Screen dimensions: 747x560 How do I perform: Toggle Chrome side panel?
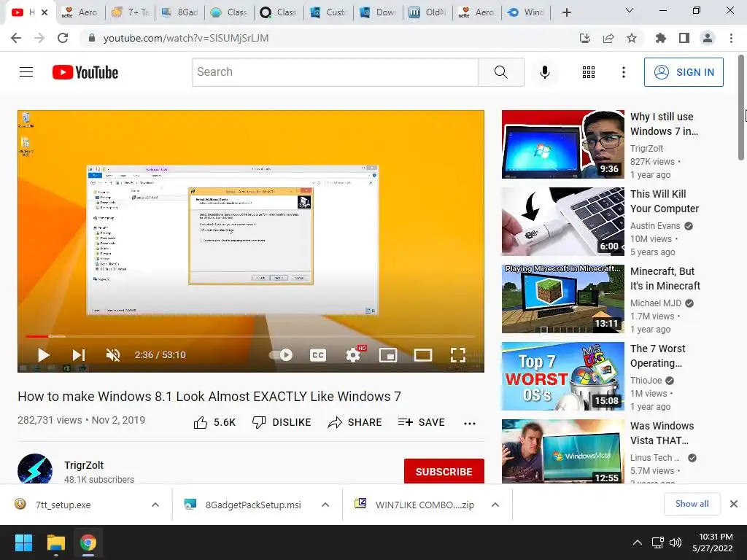tap(684, 38)
